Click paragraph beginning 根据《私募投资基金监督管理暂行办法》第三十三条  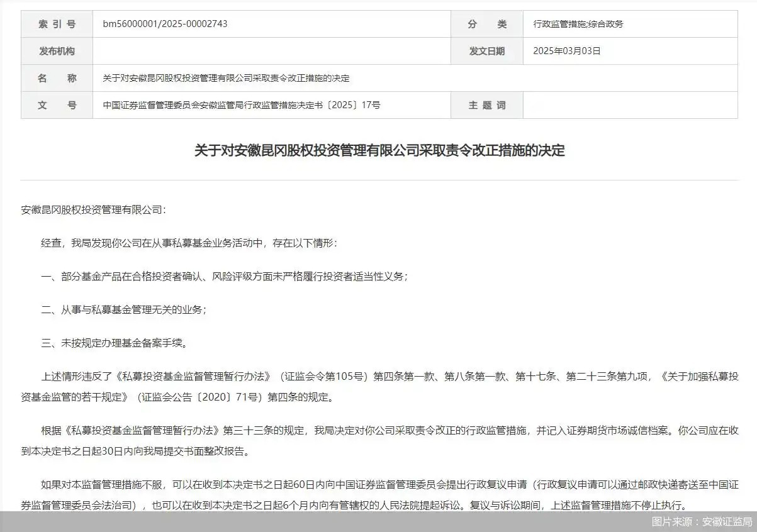(379, 441)
